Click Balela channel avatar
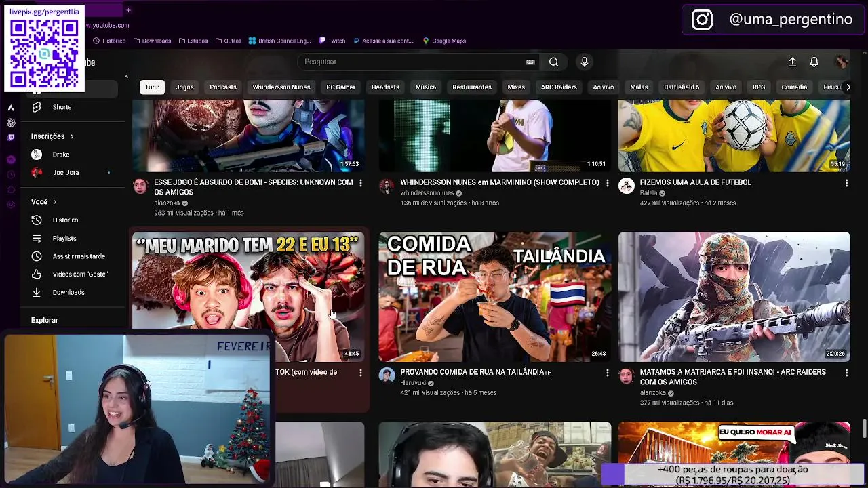Image resolution: width=868 pixels, height=488 pixels. (627, 186)
